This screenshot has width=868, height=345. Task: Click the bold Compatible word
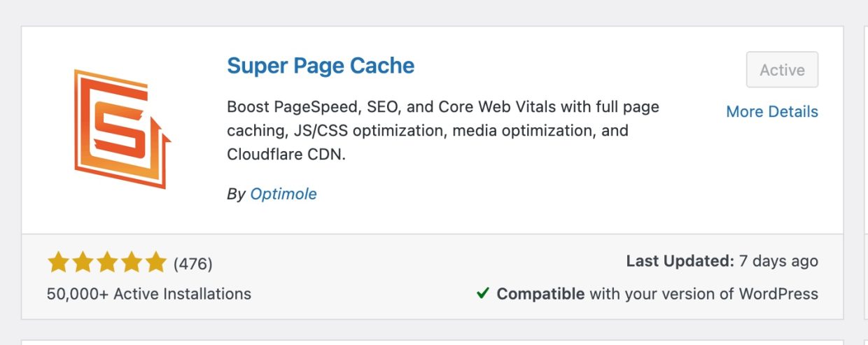click(540, 293)
